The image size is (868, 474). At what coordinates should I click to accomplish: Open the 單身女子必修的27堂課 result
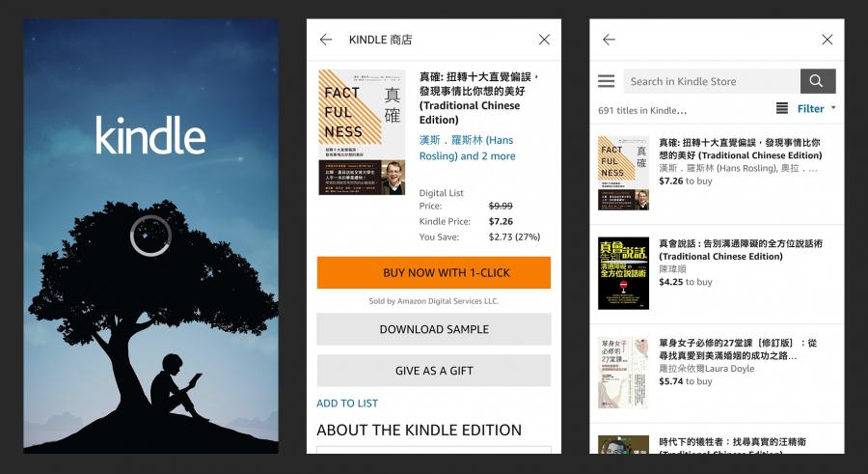tap(717, 374)
